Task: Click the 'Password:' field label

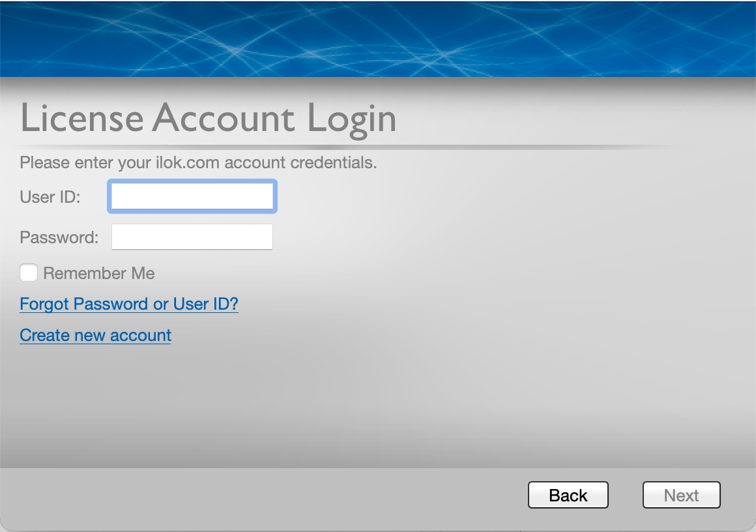Action: point(59,237)
